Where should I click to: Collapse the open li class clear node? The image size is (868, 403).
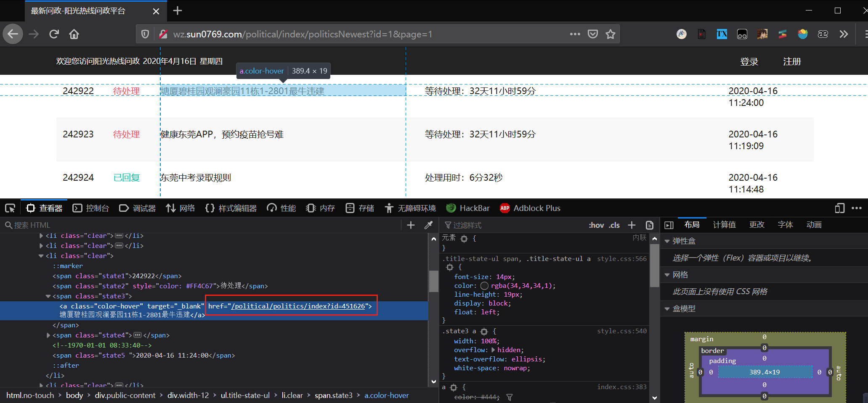point(41,256)
